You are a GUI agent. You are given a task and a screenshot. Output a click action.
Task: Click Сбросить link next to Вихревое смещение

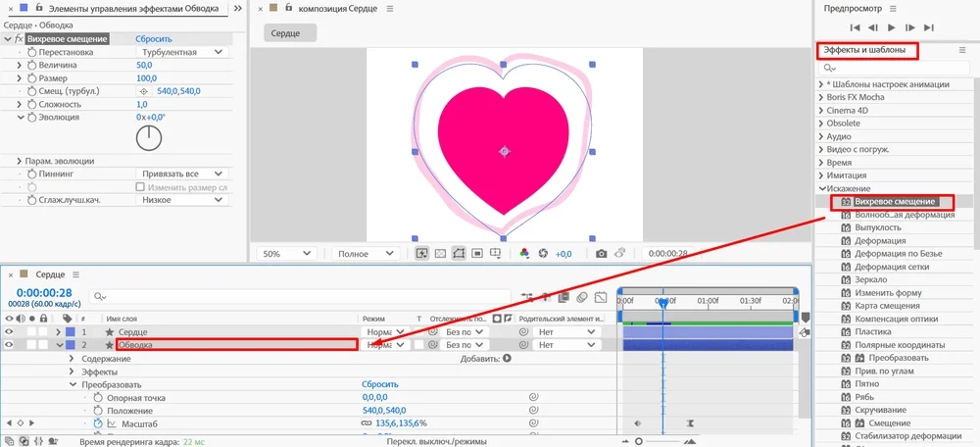click(x=153, y=39)
